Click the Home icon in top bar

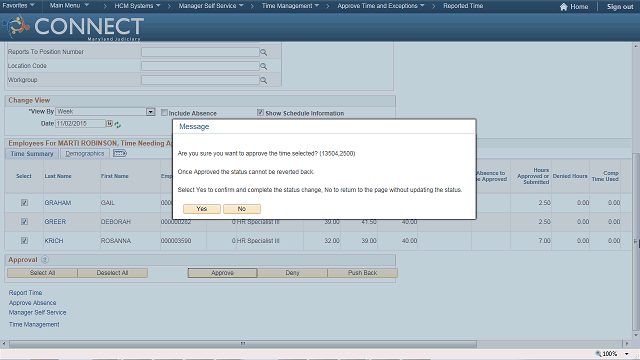[x=564, y=7]
